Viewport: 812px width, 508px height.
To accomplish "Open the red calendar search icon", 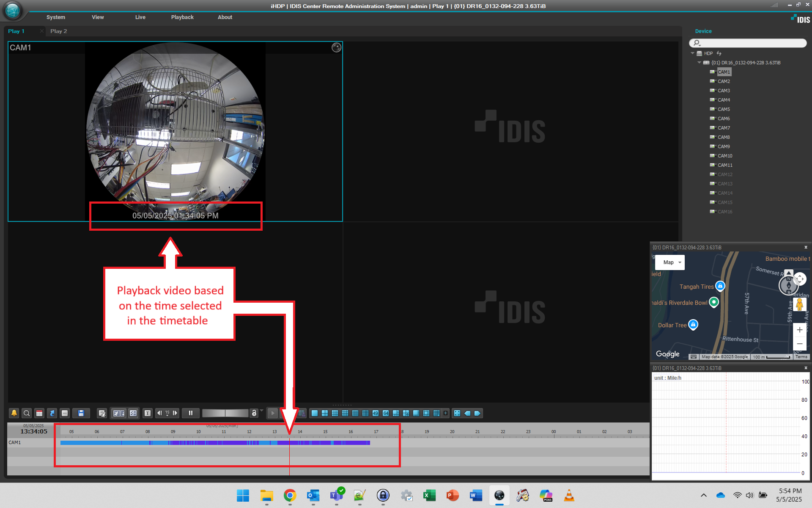I will [x=39, y=413].
